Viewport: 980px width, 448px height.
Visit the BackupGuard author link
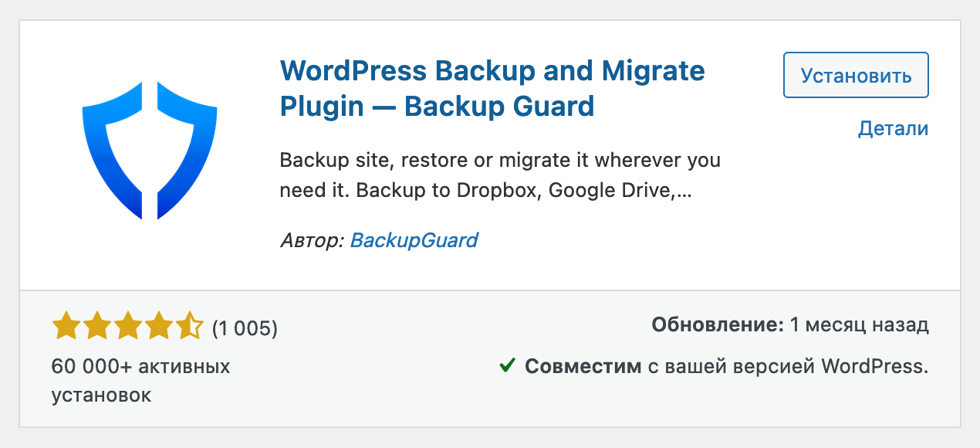414,240
